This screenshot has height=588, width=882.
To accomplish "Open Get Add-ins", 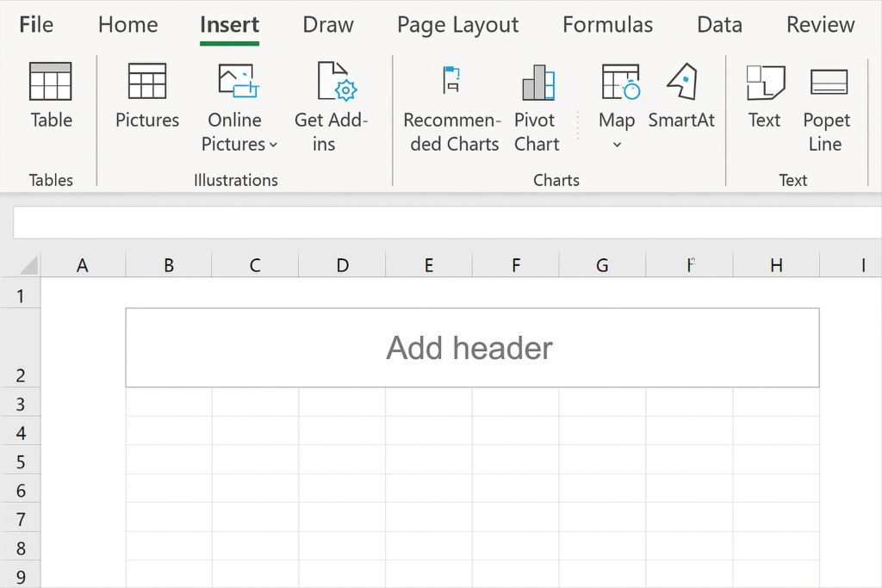I will (336, 83).
